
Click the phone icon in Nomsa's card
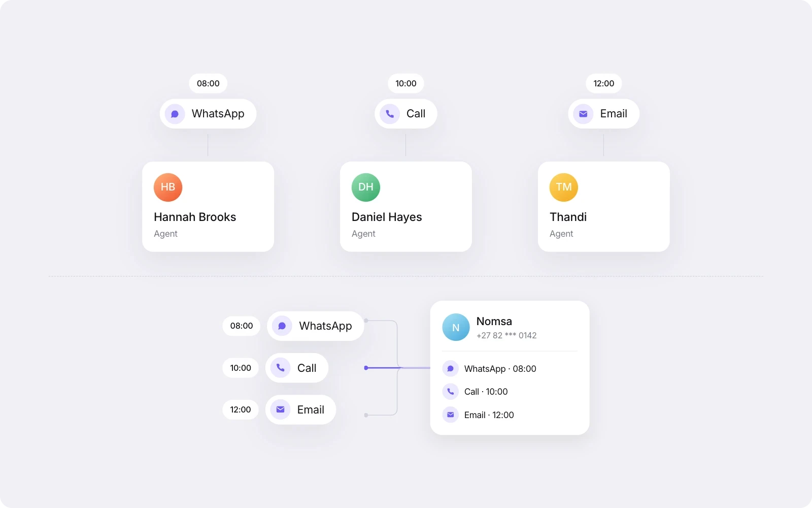450,391
